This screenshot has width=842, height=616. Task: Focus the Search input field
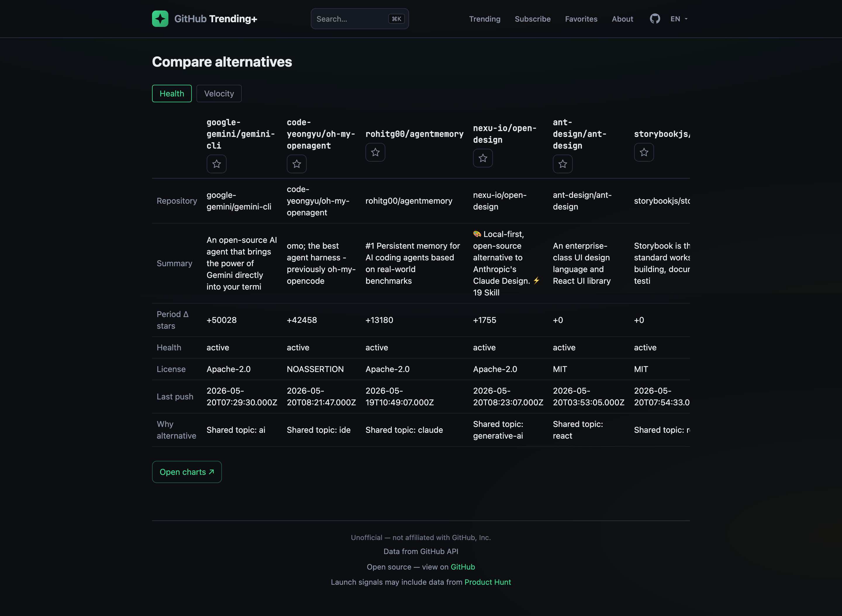[360, 19]
